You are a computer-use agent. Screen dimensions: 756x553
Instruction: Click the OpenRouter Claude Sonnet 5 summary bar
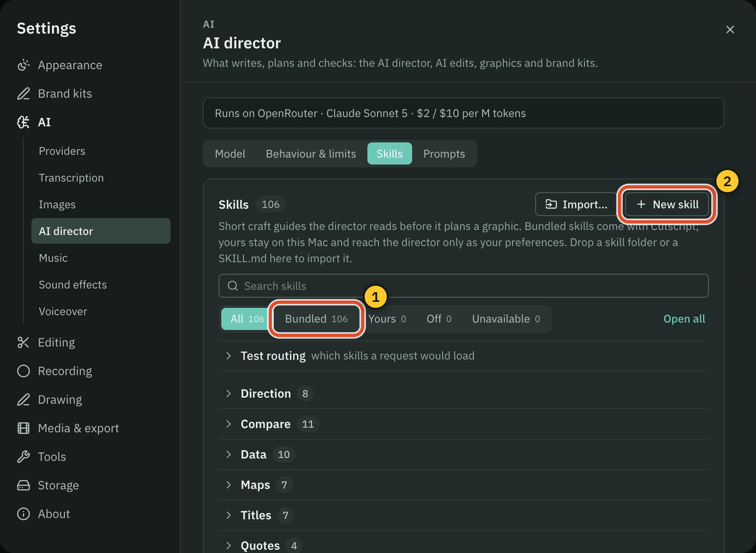pos(464,113)
